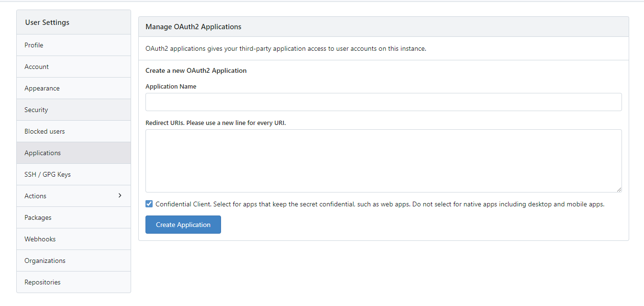Viewport: 644px width, 306px height.
Task: Uncheck the Confidential Client checkbox
Action: 149,204
